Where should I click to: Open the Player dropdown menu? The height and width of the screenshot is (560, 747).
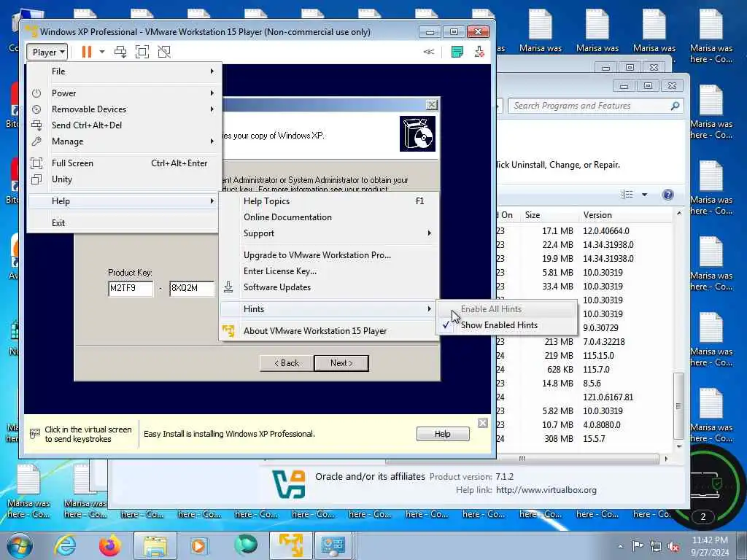[x=47, y=52]
